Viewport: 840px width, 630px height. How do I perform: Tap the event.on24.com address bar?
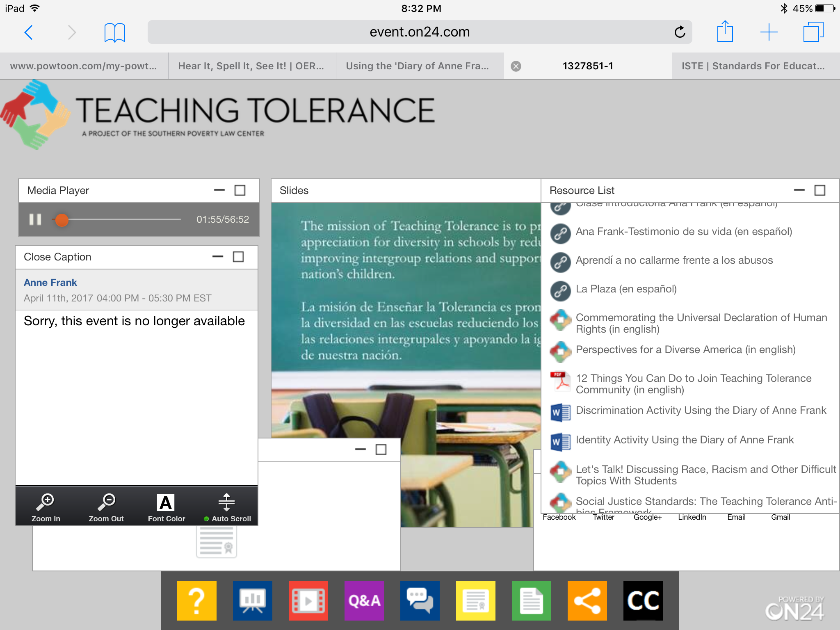pyautogui.click(x=419, y=32)
